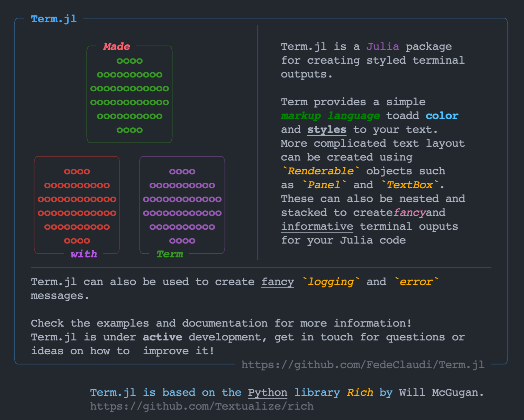Click the green circle pattern panel
Viewport: 524px width, 420px height.
coord(129,94)
